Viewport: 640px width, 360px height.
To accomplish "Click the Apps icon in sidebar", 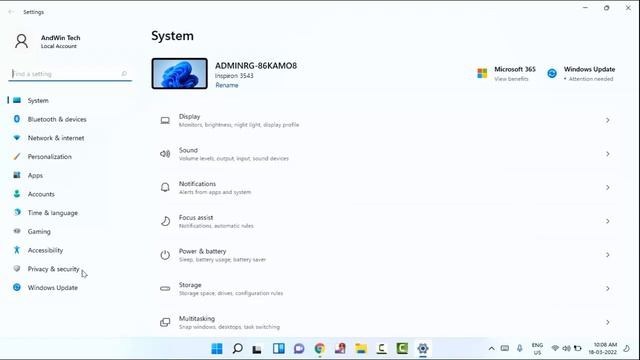I will pos(17,175).
